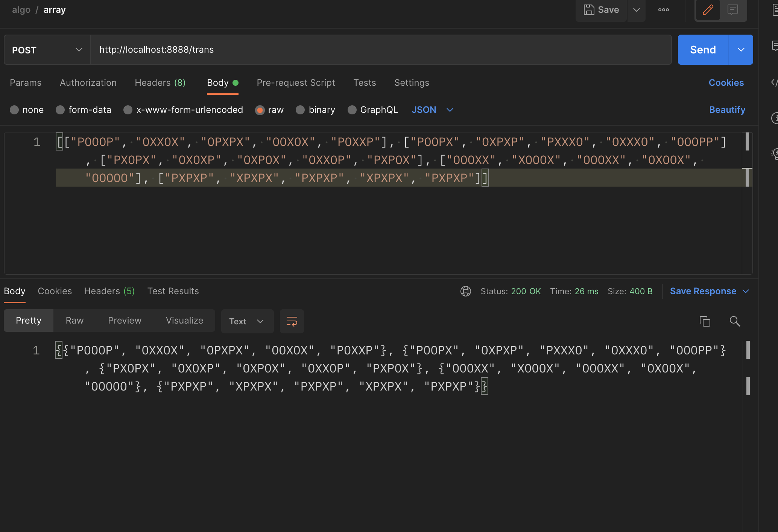
Task: Expand the JSON format dropdown
Action: (x=432, y=110)
